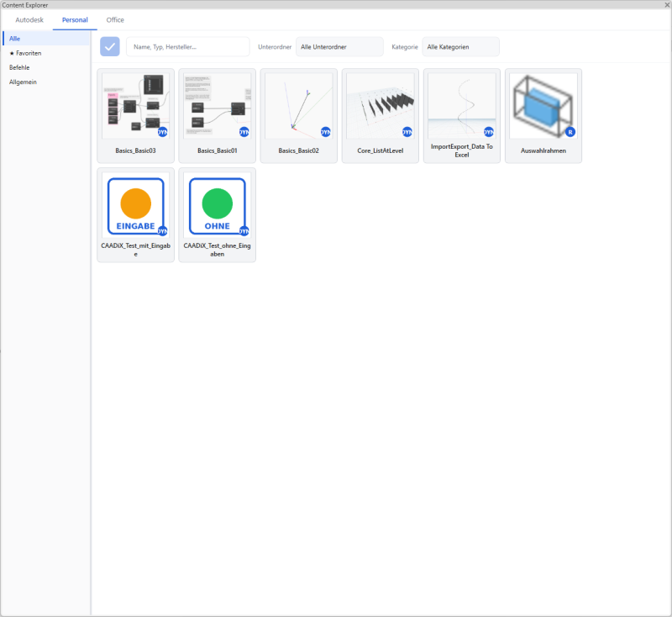
Task: Click the ImportExport_Data To Excel label
Action: click(x=461, y=150)
